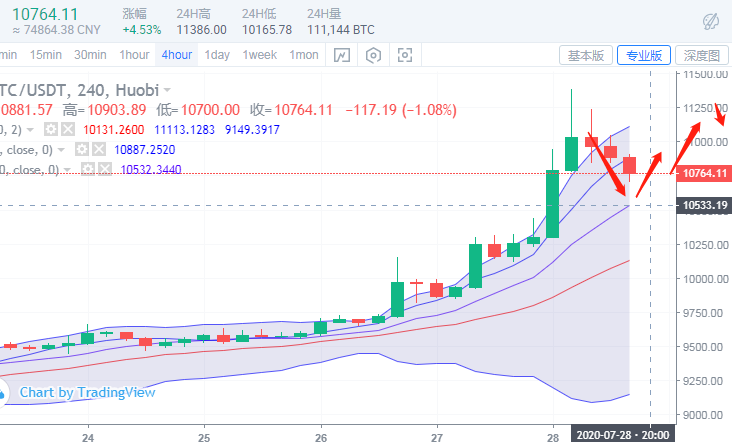Open settings gear of Bollinger indicator row
The height and width of the screenshot is (442, 732).
[x=50, y=129]
